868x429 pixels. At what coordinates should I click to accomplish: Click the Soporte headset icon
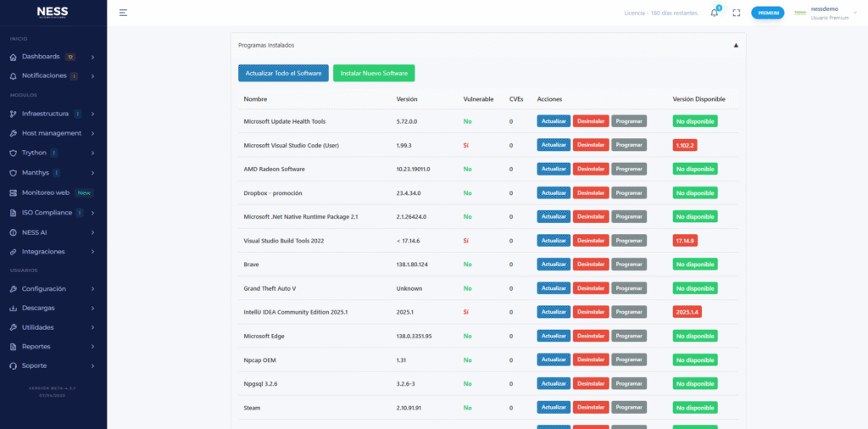coord(14,366)
